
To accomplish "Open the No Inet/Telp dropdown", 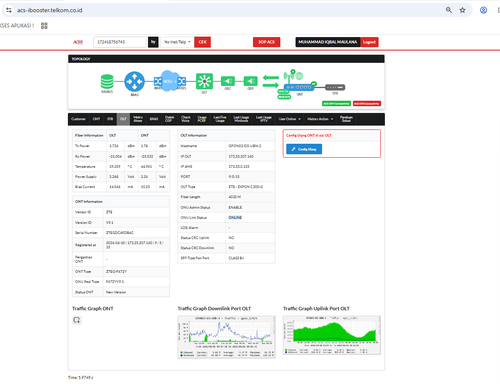I will coord(177,42).
